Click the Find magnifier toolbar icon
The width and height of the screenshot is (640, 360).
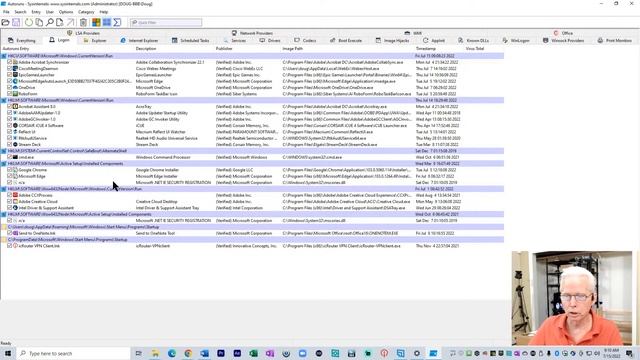[x=49, y=22]
